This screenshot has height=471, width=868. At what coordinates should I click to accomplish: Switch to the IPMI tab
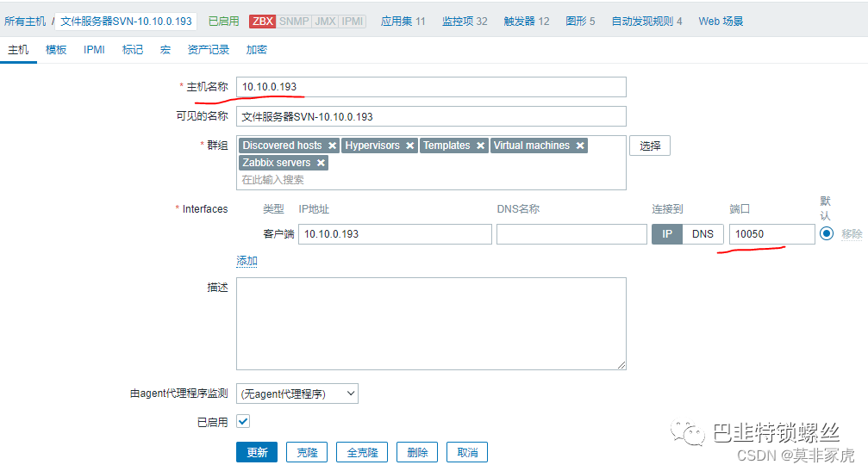94,50
